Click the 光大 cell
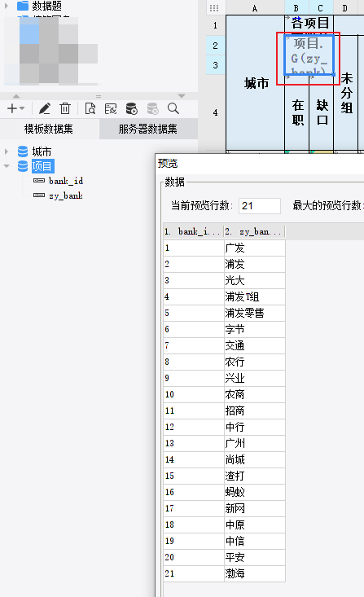Viewport: 364px width, 597px height. tap(255, 281)
